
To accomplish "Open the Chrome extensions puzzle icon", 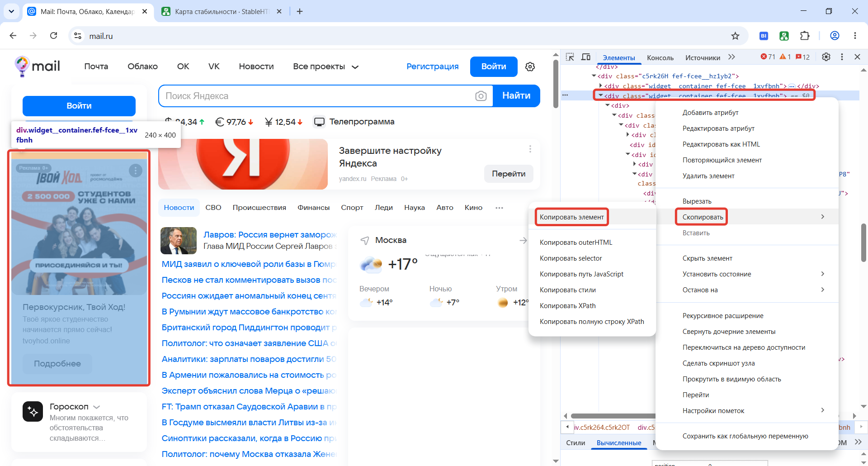I will [805, 36].
